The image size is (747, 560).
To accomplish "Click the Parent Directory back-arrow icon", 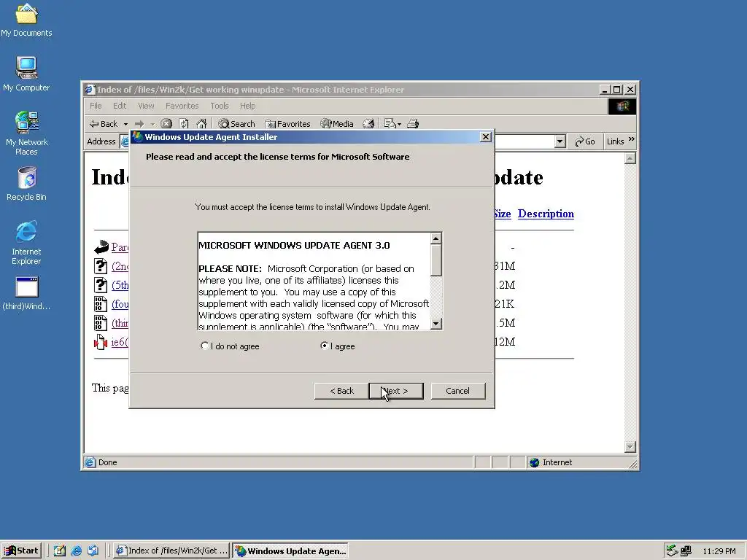I will tap(101, 247).
